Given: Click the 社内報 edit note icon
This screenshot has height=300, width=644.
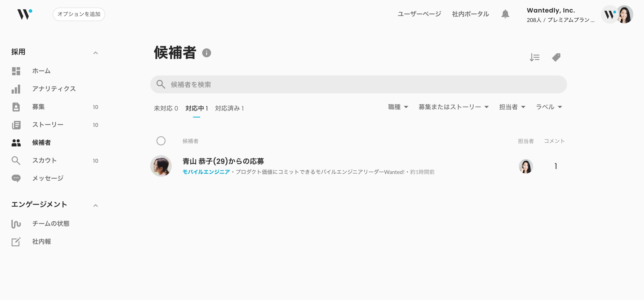Looking at the screenshot, I should (16, 242).
